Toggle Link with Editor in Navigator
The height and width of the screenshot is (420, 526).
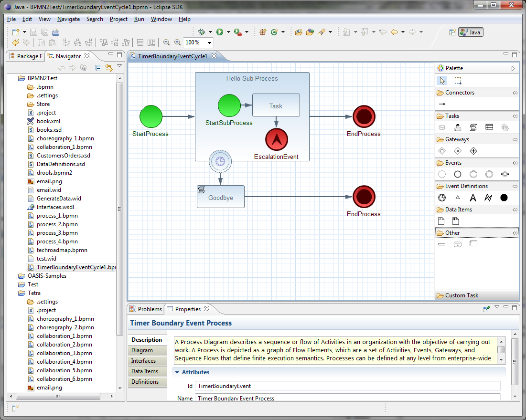tap(109, 68)
